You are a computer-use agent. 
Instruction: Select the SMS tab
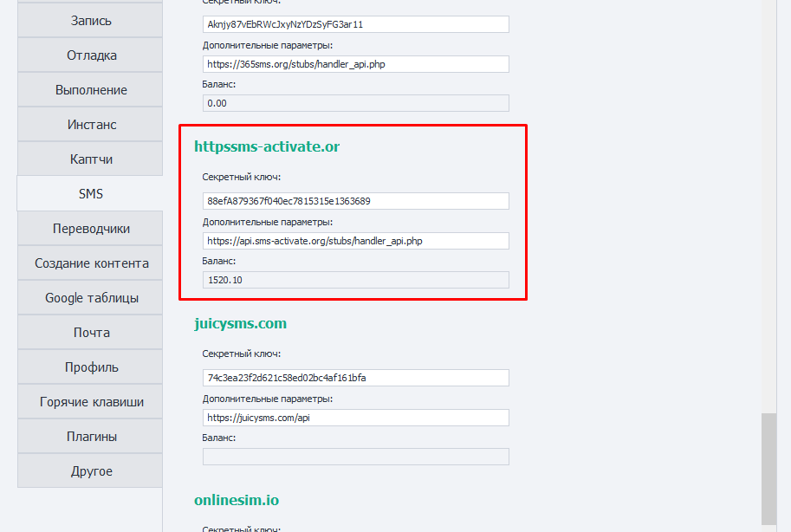pos(90,193)
